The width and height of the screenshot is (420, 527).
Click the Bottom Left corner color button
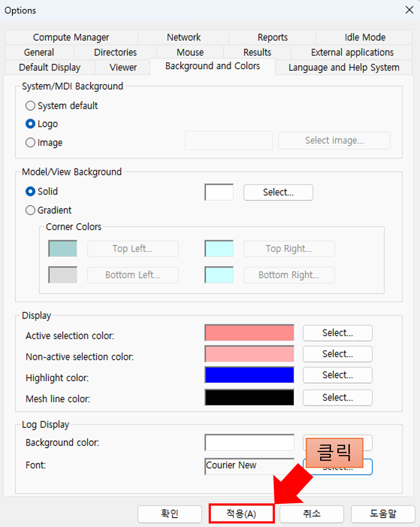[133, 275]
